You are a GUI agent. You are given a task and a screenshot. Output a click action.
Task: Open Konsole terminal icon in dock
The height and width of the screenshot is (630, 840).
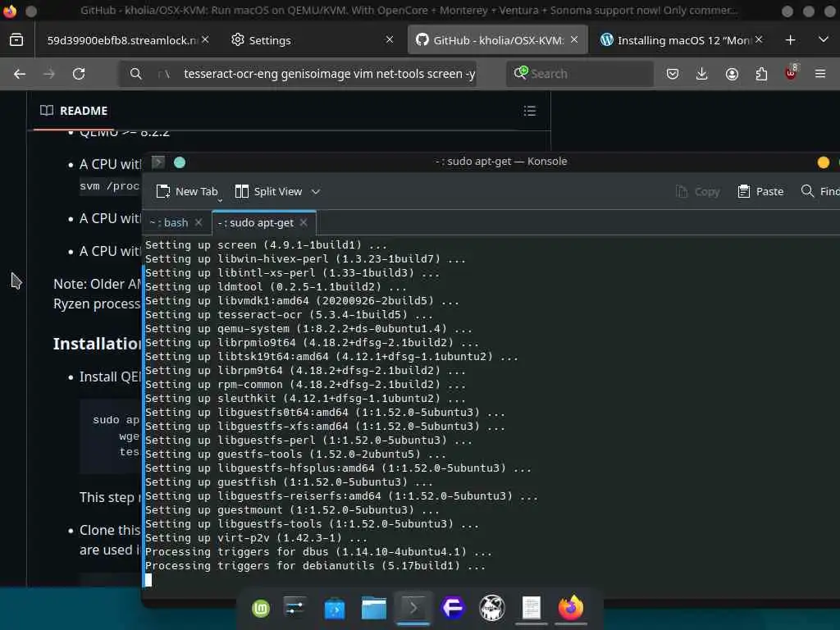(x=413, y=608)
